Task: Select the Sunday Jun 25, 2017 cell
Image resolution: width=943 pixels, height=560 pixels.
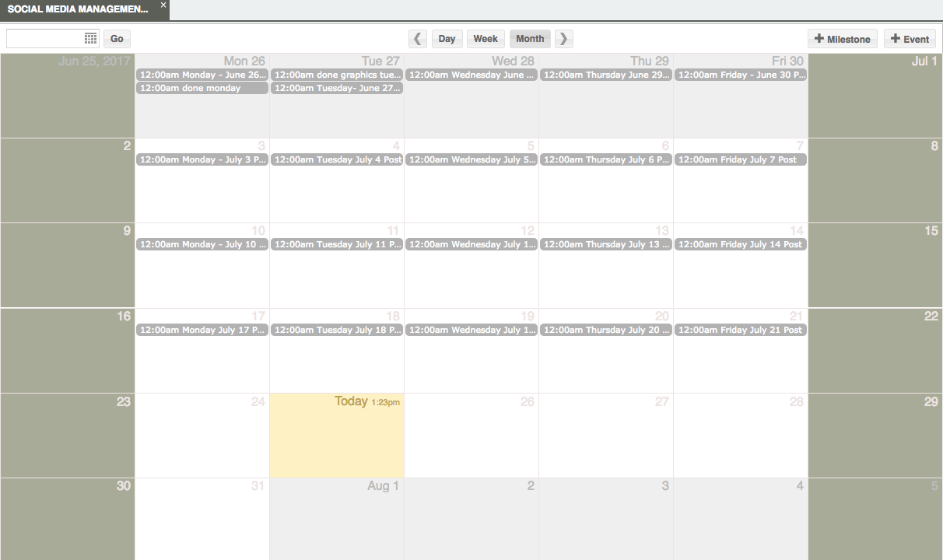Action: point(68,96)
